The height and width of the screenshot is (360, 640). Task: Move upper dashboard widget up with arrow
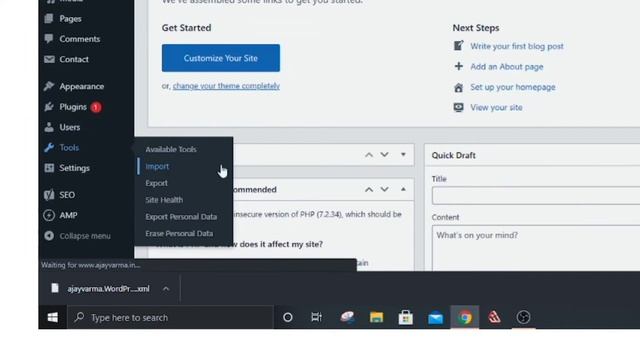click(x=369, y=155)
